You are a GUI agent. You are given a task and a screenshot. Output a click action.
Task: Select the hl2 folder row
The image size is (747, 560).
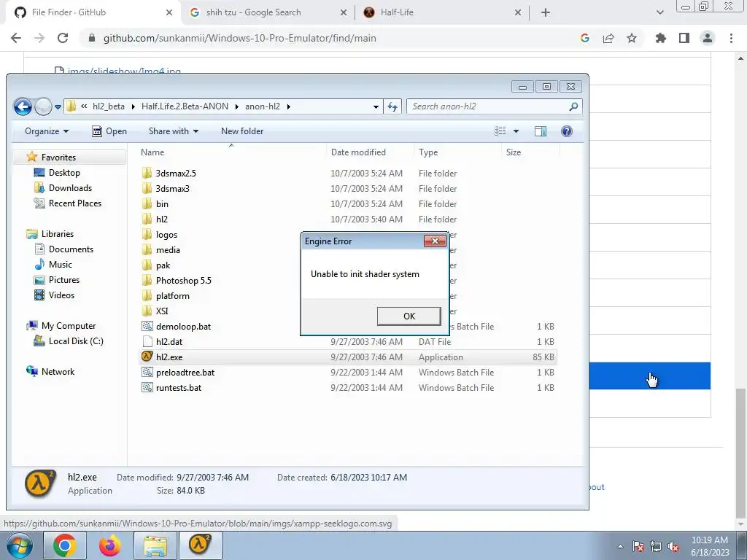point(348,219)
